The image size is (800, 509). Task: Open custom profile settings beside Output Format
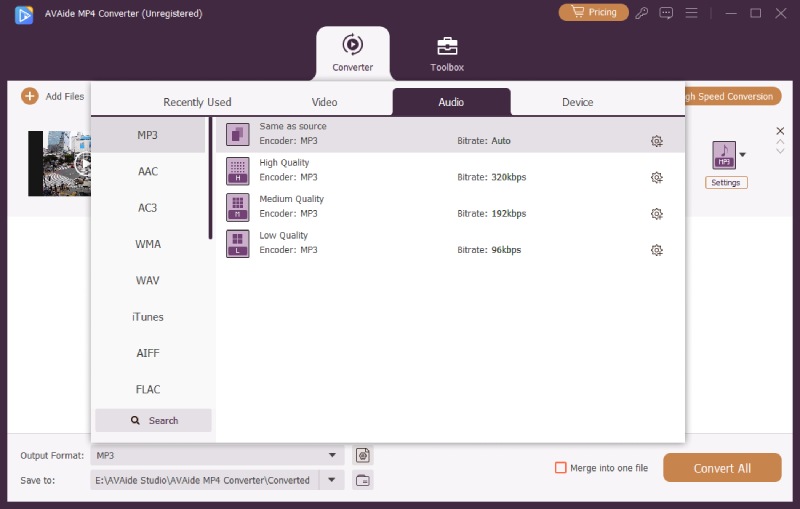pyautogui.click(x=363, y=455)
